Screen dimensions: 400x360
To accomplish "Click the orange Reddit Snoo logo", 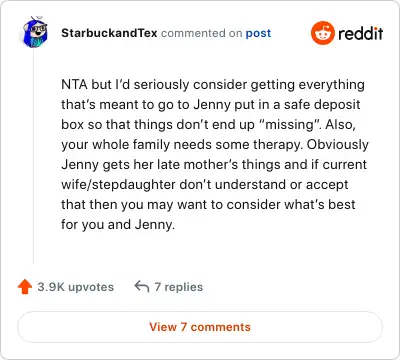I will pyautogui.click(x=322, y=33).
